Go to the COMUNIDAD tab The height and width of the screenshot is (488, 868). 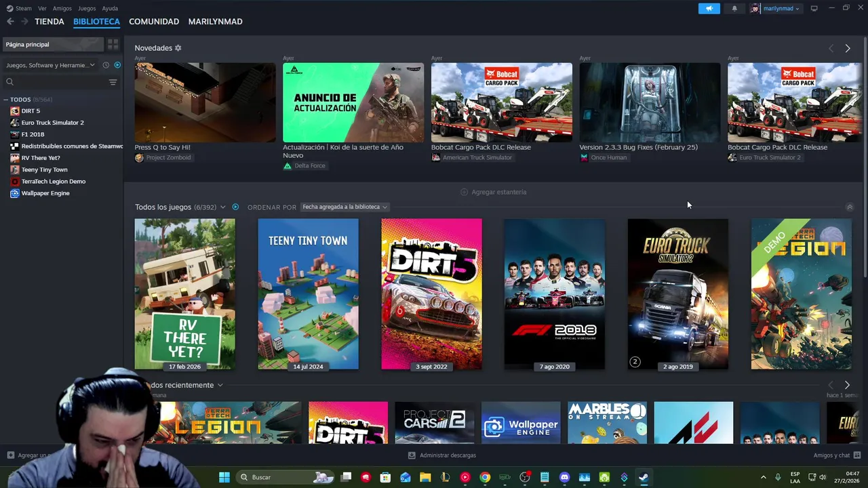pyautogui.click(x=154, y=22)
